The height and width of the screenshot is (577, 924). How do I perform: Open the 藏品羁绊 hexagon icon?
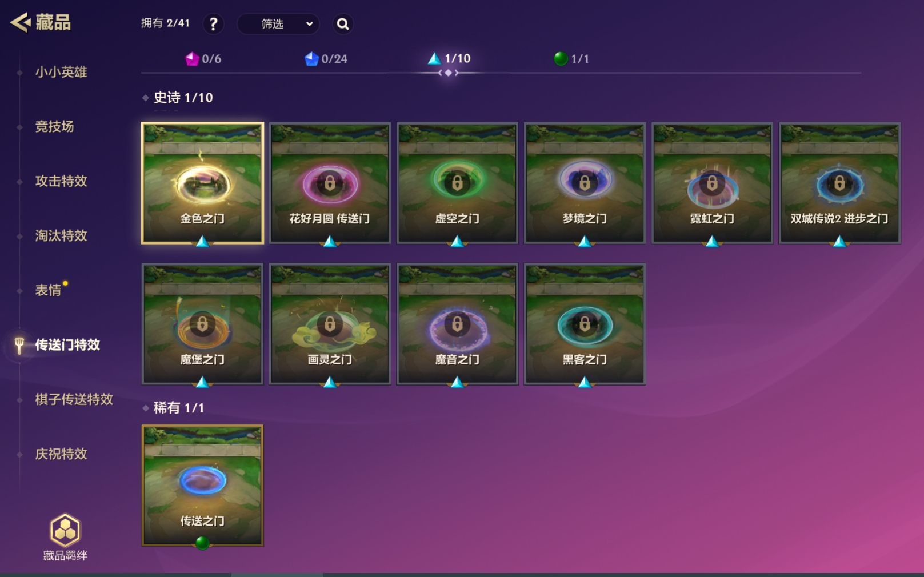[x=65, y=530]
